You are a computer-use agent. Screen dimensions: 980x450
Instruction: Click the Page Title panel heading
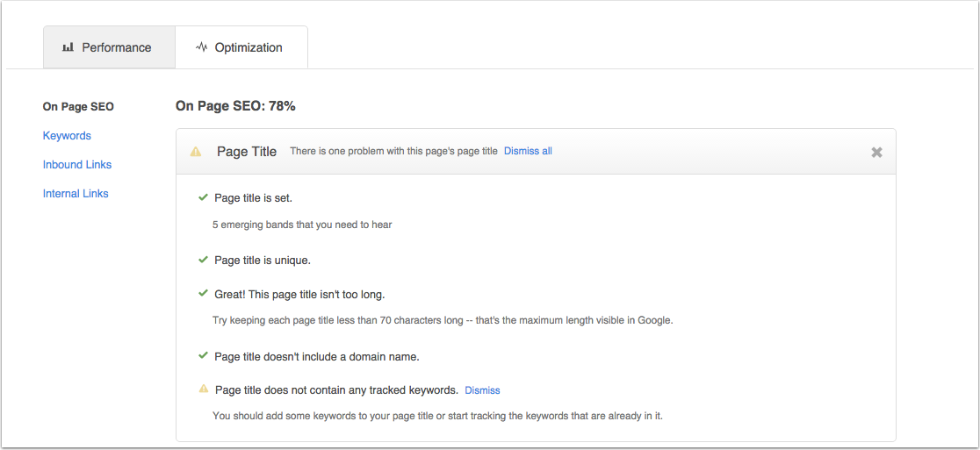click(x=247, y=152)
